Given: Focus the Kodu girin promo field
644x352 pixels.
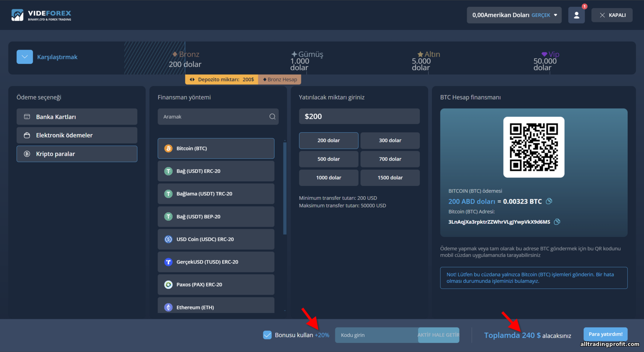Looking at the screenshot, I should 376,335.
